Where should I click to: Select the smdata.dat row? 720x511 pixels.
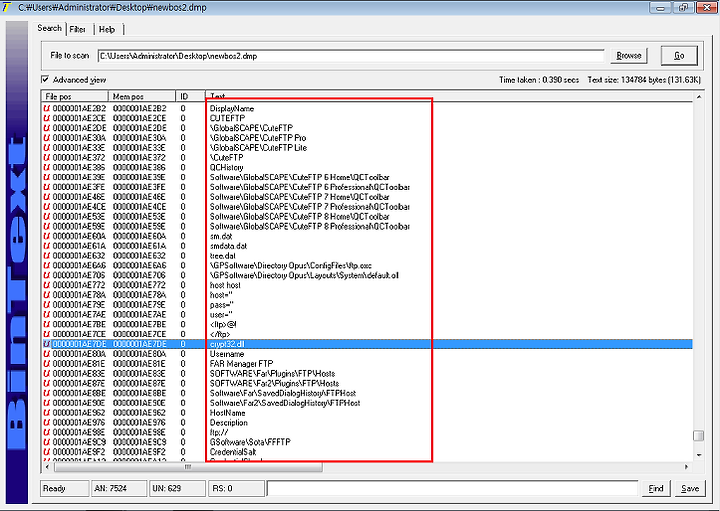pos(367,246)
